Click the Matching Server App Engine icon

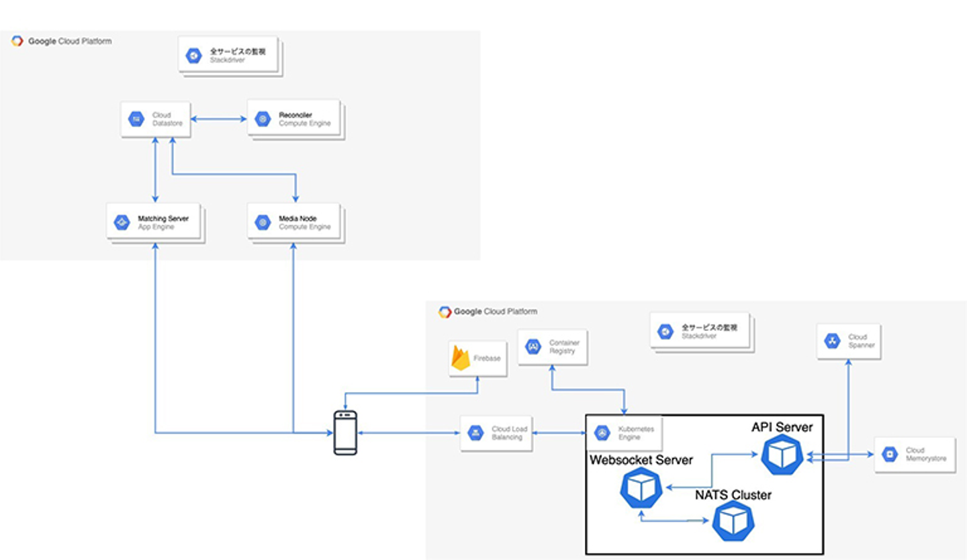(x=122, y=222)
